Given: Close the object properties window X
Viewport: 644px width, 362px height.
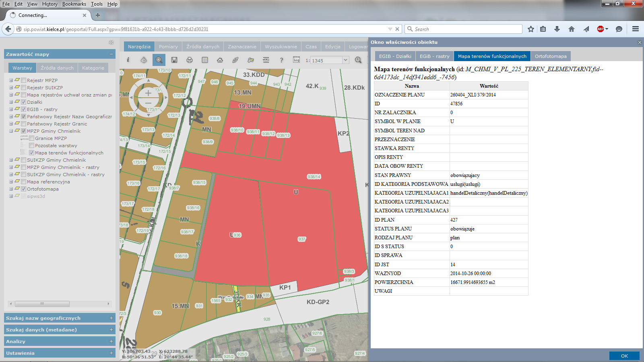Looking at the screenshot, I should point(640,42).
